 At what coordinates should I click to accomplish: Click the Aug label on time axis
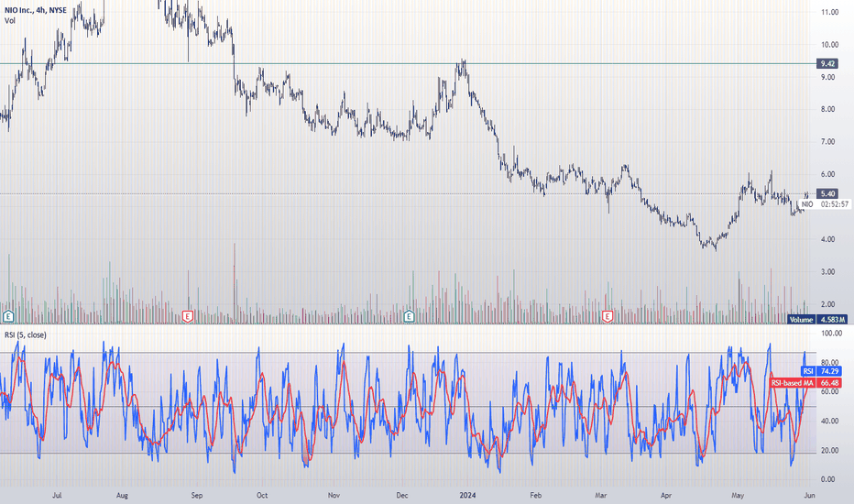pyautogui.click(x=122, y=495)
